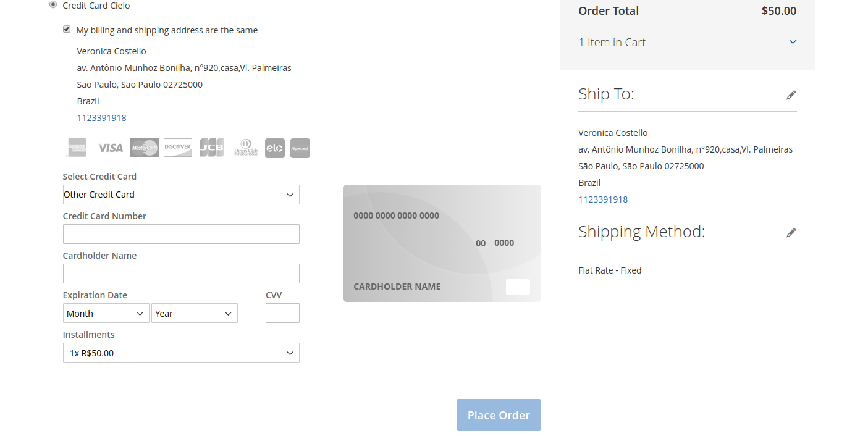Click the Elo card logo
The height and width of the screenshot is (436, 868).
coord(275,148)
